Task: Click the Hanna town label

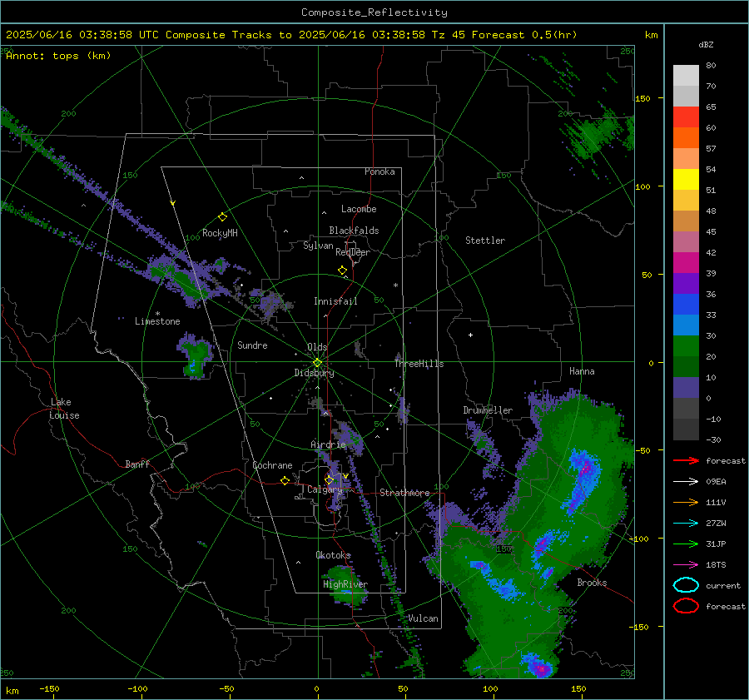Action: (582, 371)
